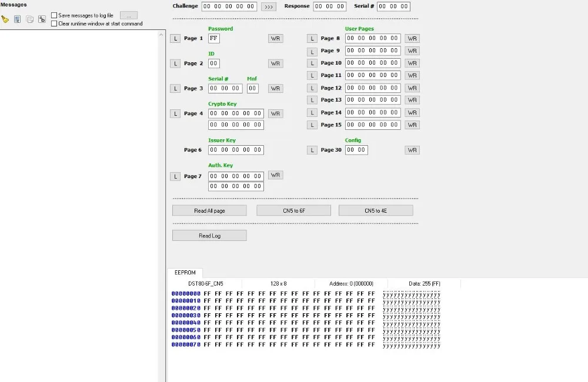Click the copy messages pages icon
The image size is (588, 382).
click(29, 19)
